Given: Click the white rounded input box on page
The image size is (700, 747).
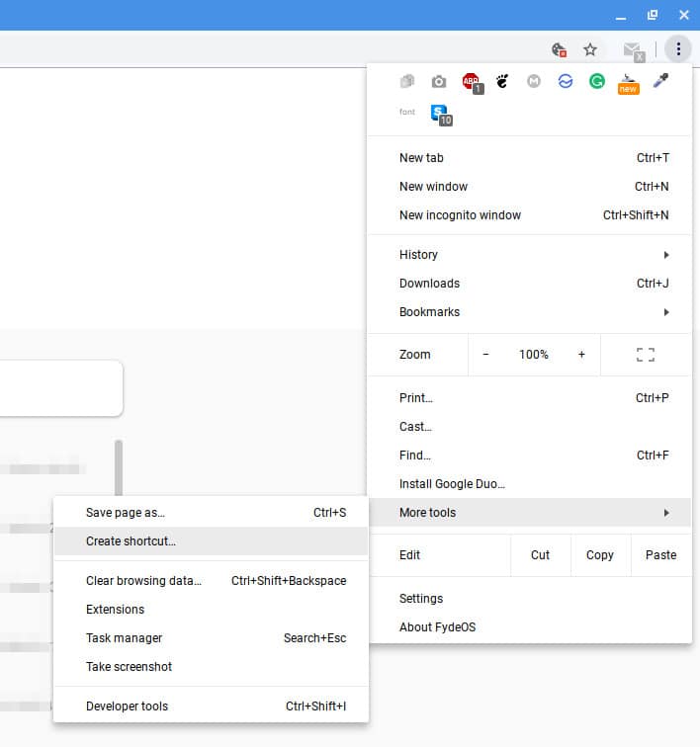Looking at the screenshot, I should (x=61, y=387).
